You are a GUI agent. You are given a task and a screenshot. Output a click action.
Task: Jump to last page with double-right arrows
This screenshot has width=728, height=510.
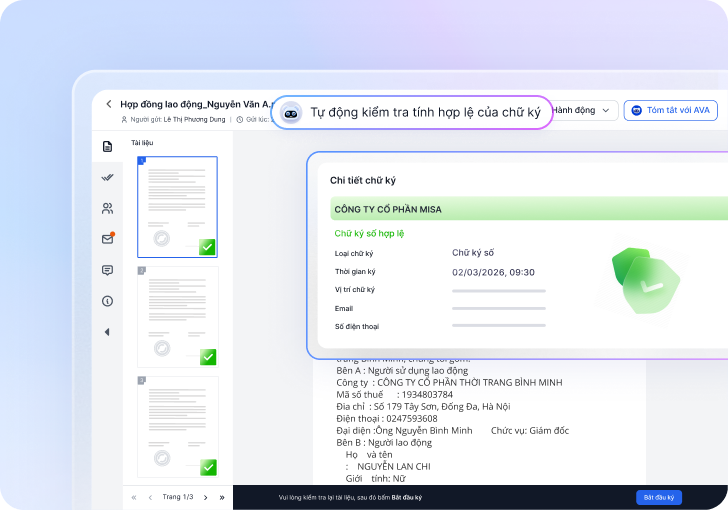(x=222, y=497)
